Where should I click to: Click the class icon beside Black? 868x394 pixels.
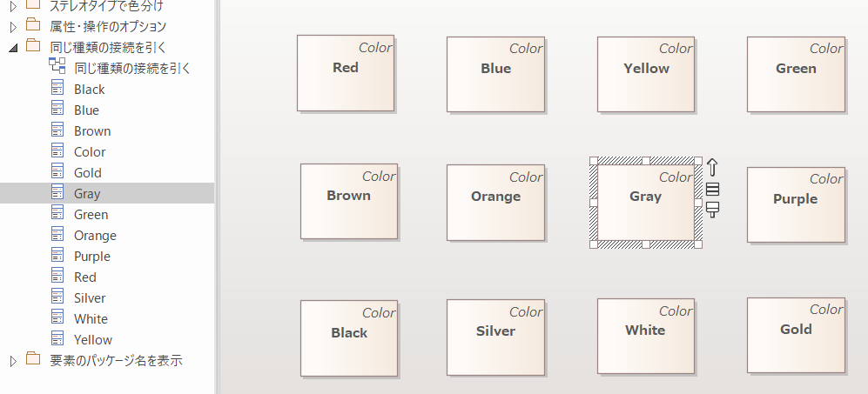click(x=57, y=89)
